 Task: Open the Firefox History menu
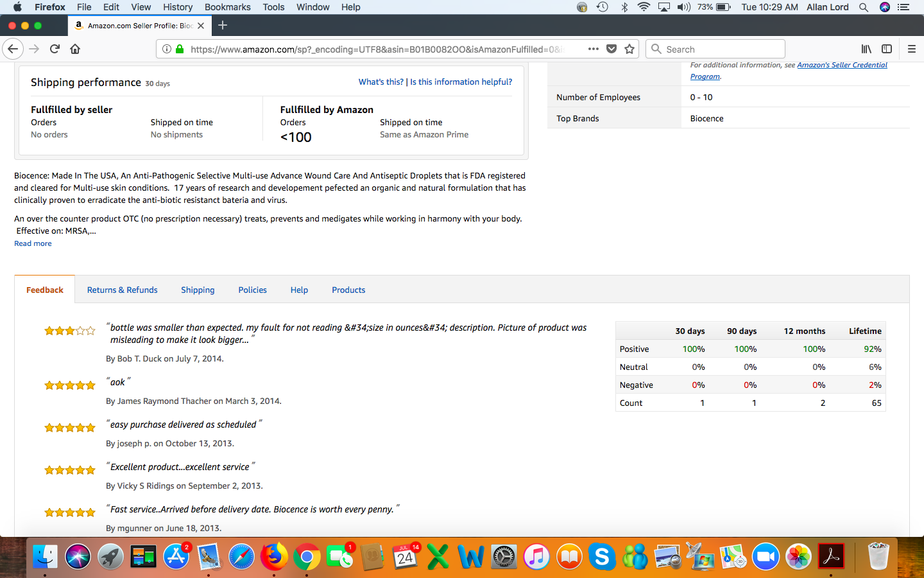[x=178, y=7]
